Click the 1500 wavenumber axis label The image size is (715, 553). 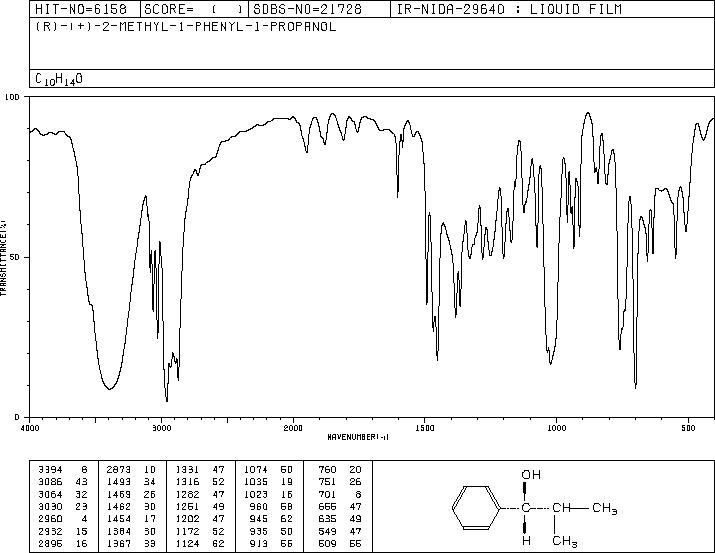(x=425, y=428)
